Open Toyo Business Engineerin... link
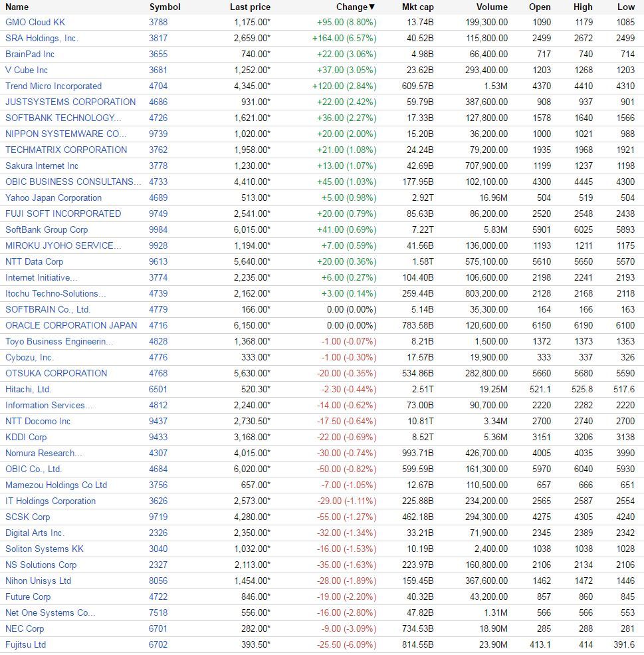This screenshot has height=655, width=644. click(59, 342)
